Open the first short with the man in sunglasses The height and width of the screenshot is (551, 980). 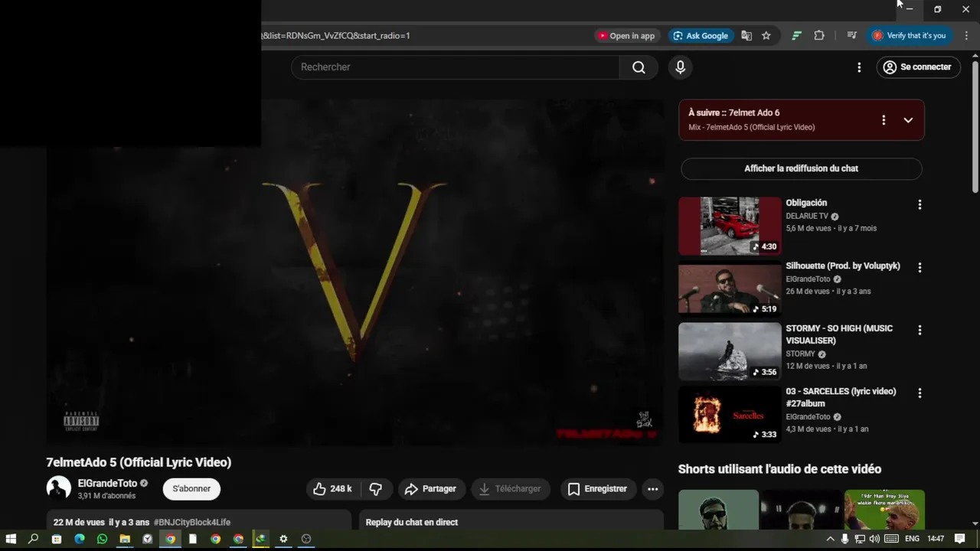(718, 510)
